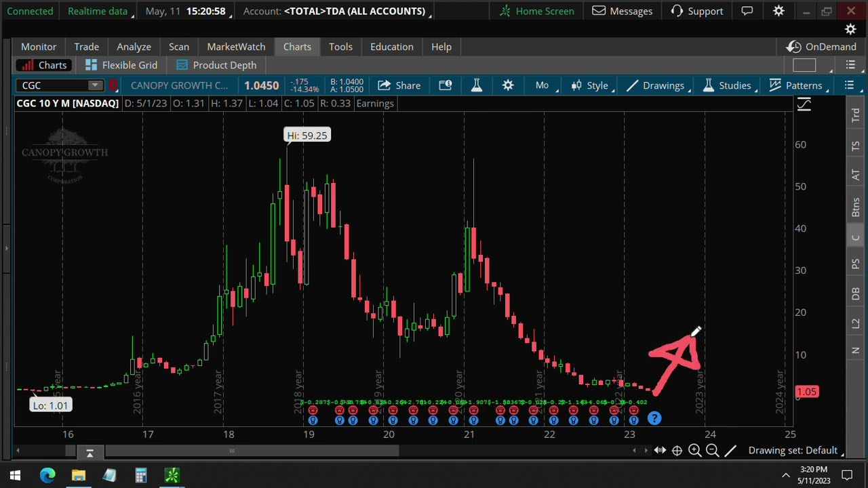The height and width of the screenshot is (488, 868).
Task: Select the Charts sub-tab
Action: click(44, 65)
